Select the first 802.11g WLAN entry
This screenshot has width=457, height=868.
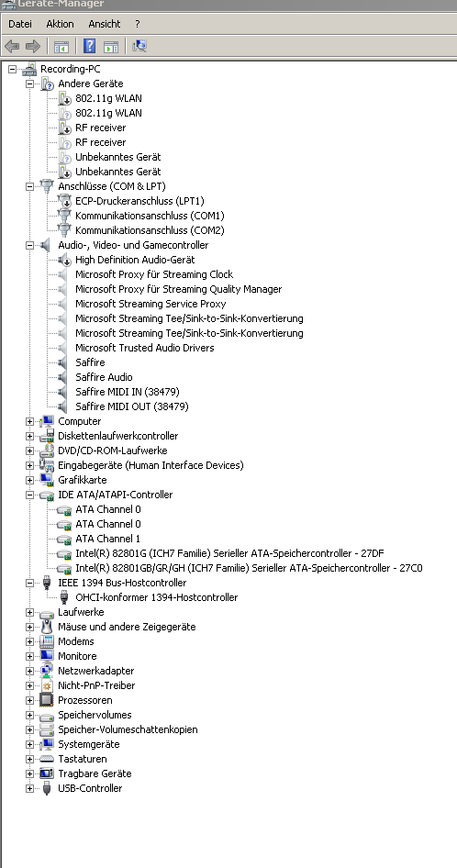108,98
